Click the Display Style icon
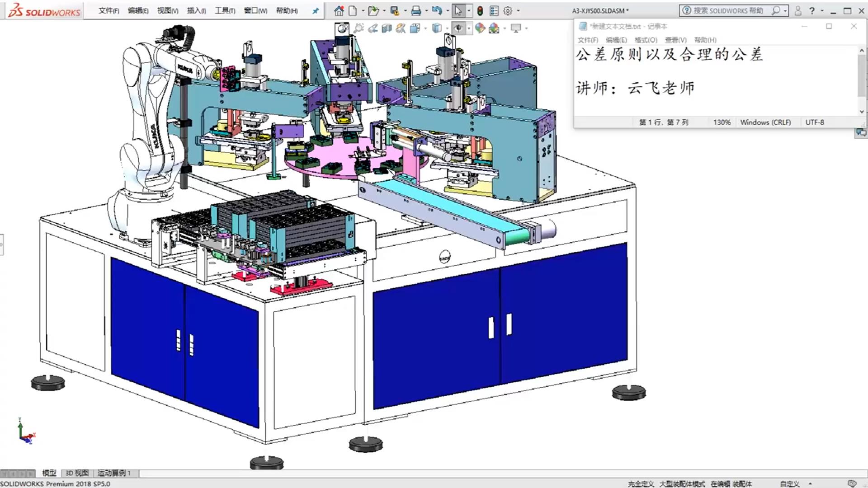This screenshot has height=488, width=868. (x=436, y=28)
